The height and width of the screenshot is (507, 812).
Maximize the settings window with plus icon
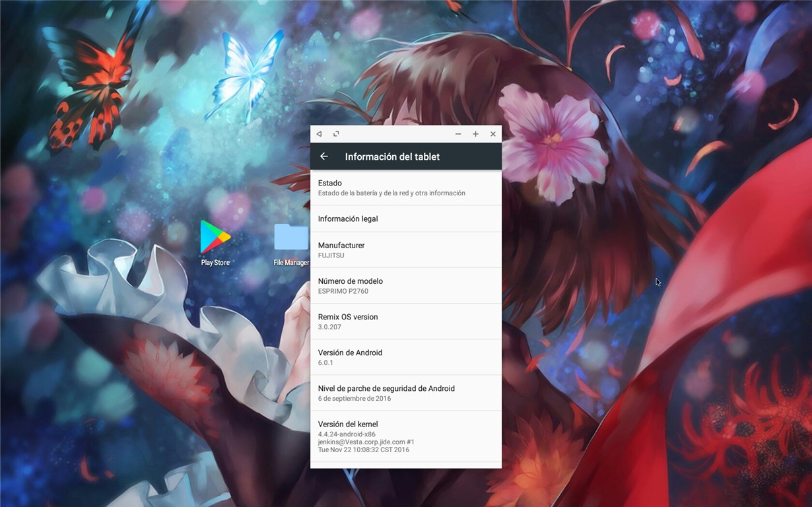click(475, 134)
